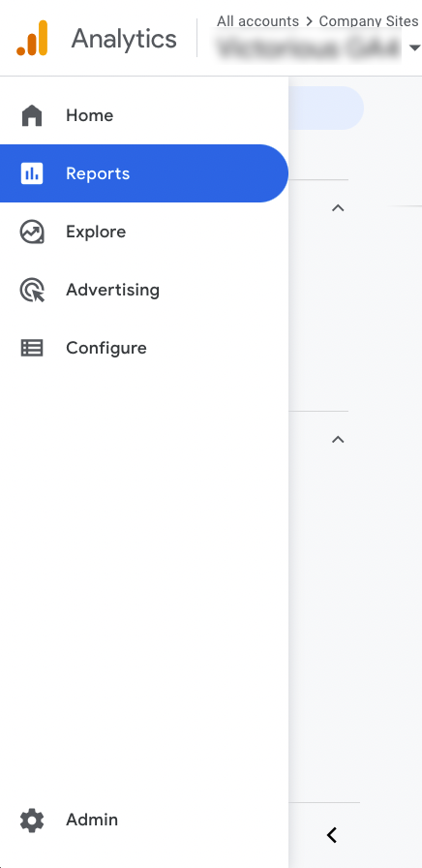Click the blurred property name selector
Viewport: 422px width, 868px height.
click(309, 48)
